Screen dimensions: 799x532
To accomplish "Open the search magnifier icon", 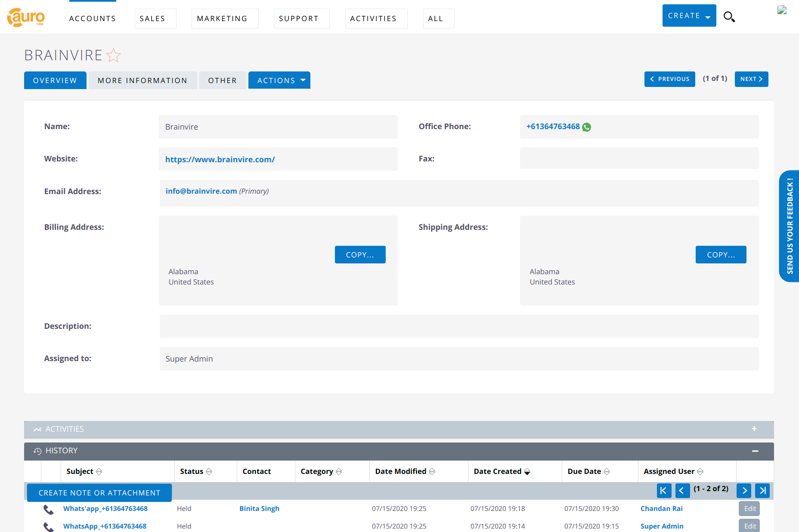I will 729,17.
